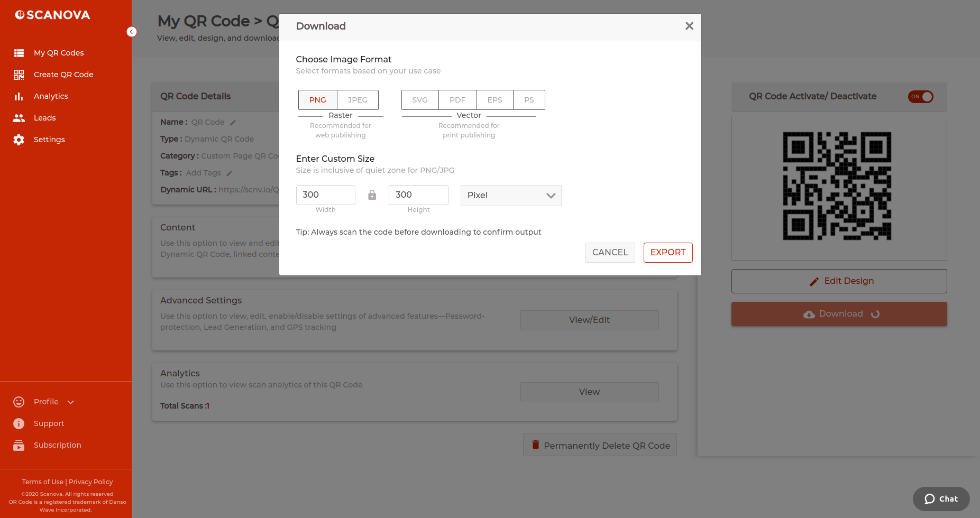Open the Privacy Policy link
Screen dimensions: 980x518
91,482
